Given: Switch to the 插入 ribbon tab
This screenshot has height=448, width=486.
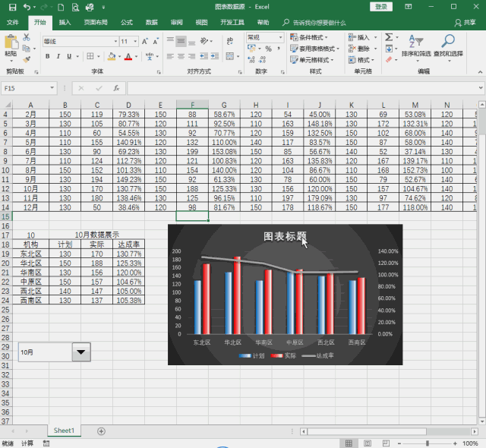Looking at the screenshot, I should coord(65,23).
